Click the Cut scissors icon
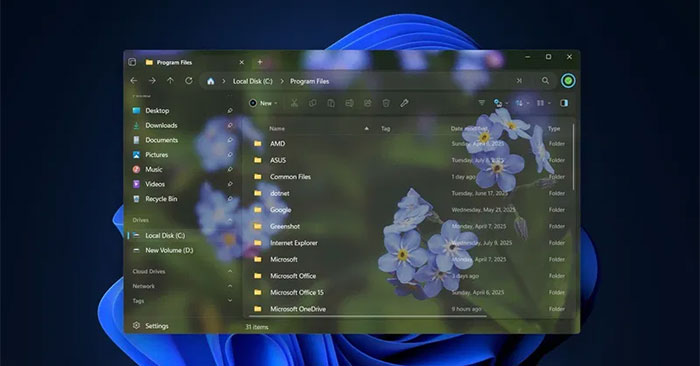This screenshot has height=366, width=700. 294,103
